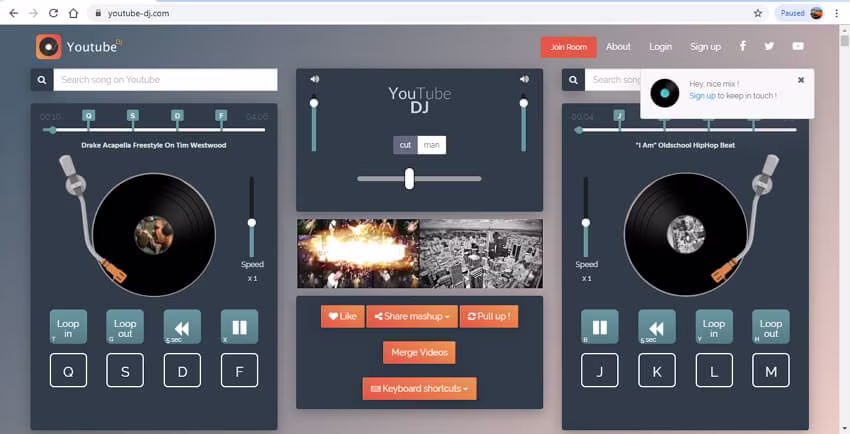Click the left deck speed slider handle
This screenshot has height=434, width=850.
[252, 223]
